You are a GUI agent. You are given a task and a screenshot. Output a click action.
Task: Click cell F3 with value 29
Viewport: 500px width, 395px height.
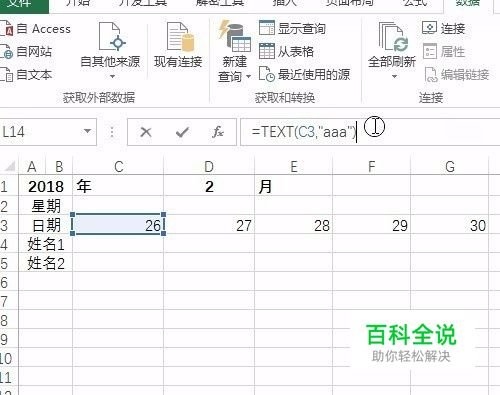[x=371, y=225]
